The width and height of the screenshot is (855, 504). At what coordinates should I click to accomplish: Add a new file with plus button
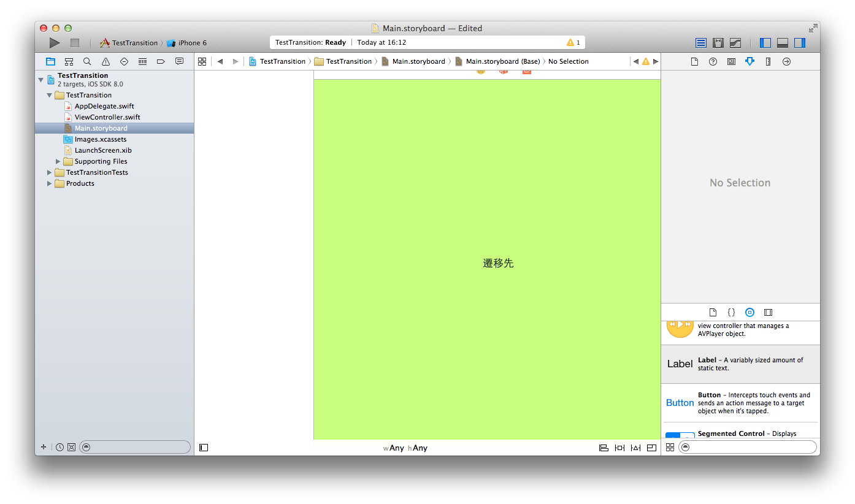(x=44, y=447)
